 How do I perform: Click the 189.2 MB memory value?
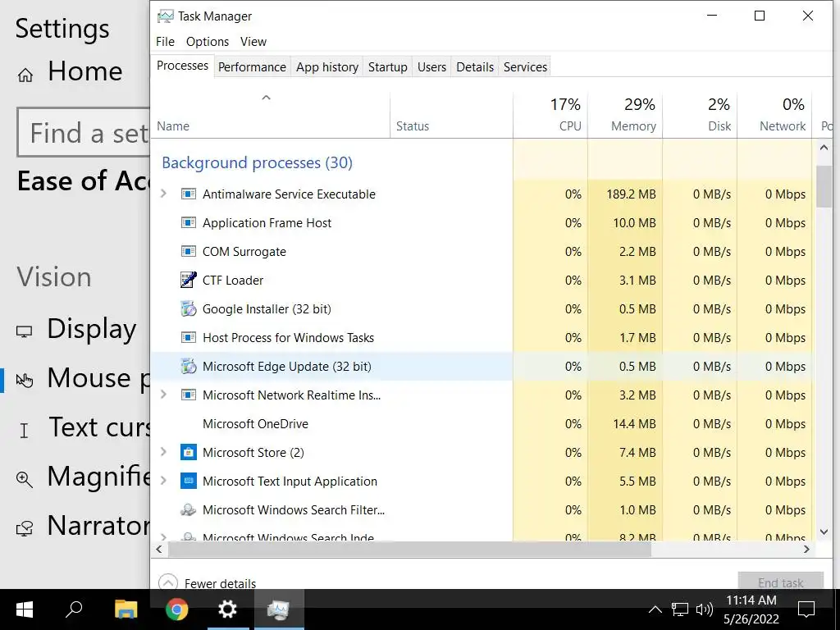click(x=631, y=194)
